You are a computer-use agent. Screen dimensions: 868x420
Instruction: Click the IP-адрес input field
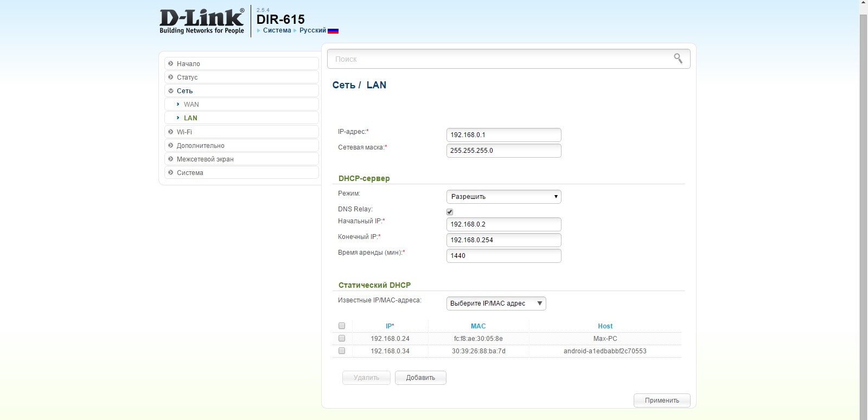[503, 135]
